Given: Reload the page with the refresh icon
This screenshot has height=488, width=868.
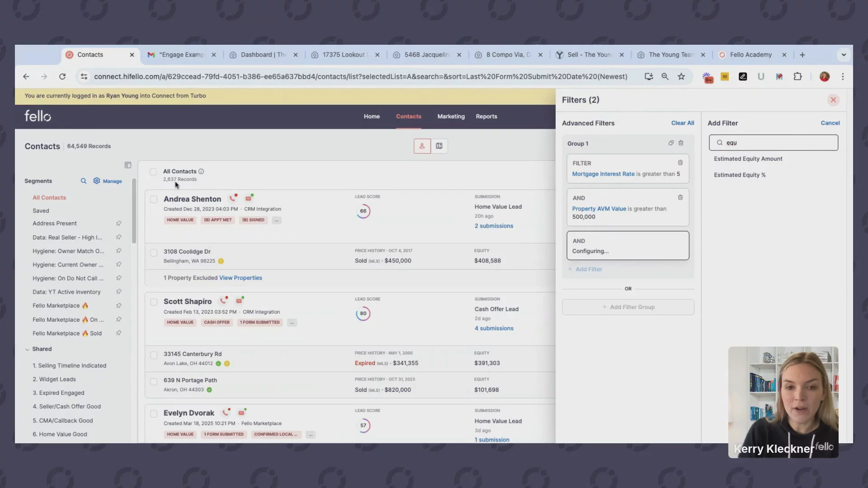Looking at the screenshot, I should click(62, 77).
